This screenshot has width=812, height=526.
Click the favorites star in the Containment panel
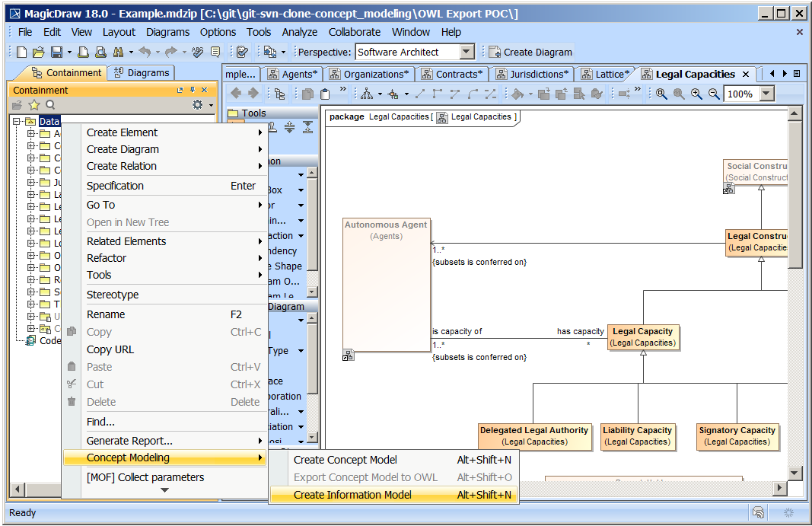33,105
